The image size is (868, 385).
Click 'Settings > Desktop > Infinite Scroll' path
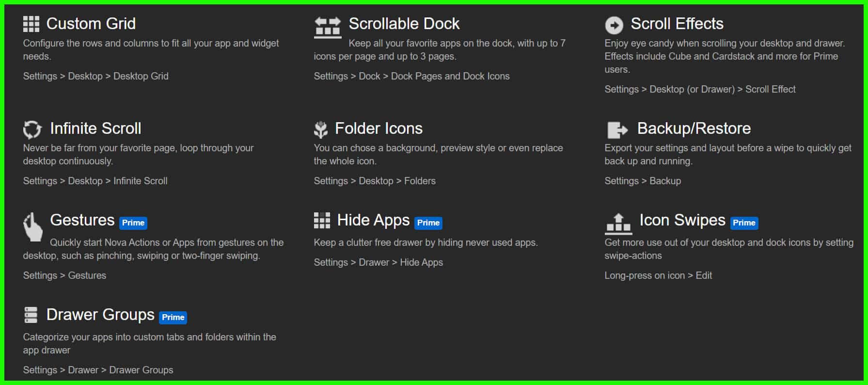point(95,181)
